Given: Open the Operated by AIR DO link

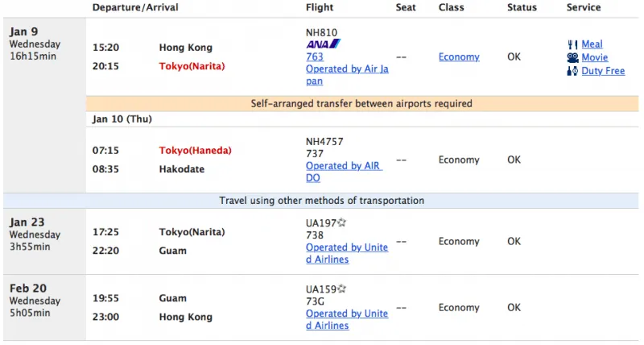Looking at the screenshot, I should pos(345,172).
